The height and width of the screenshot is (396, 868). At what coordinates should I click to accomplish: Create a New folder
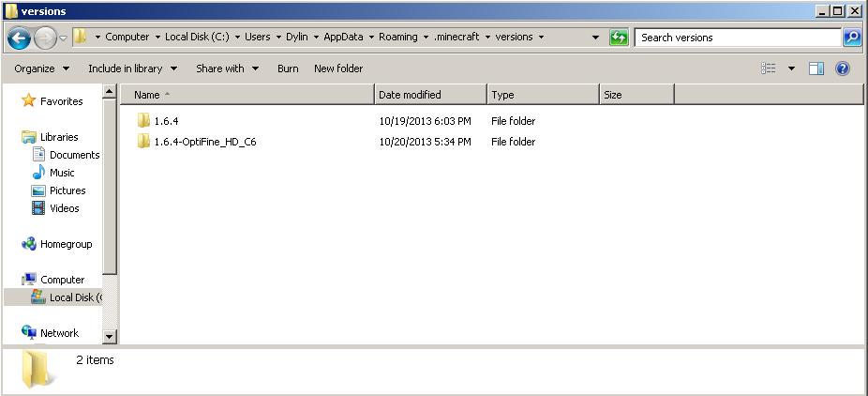coord(338,69)
